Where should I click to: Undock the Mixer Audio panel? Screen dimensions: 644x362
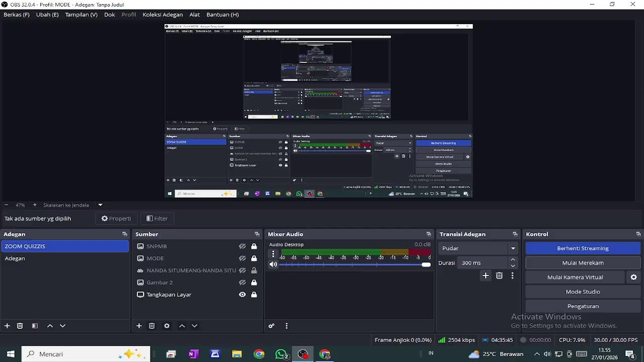click(429, 234)
